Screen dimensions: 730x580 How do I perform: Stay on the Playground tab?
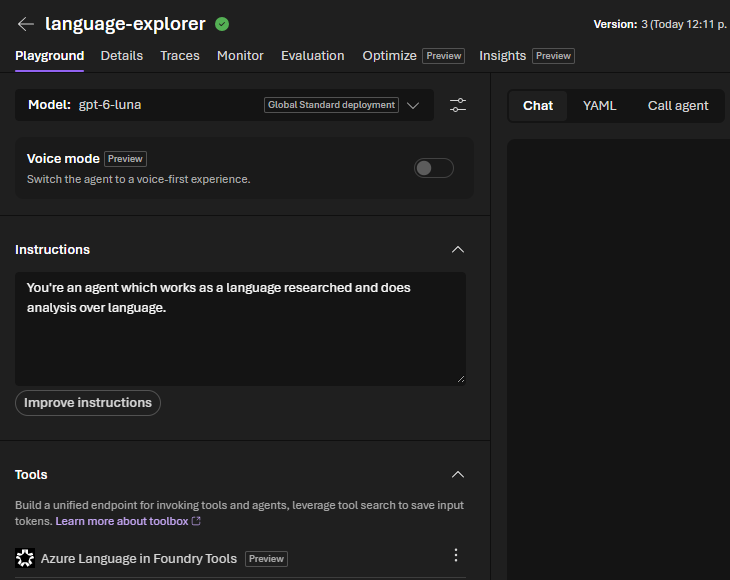coord(49,56)
